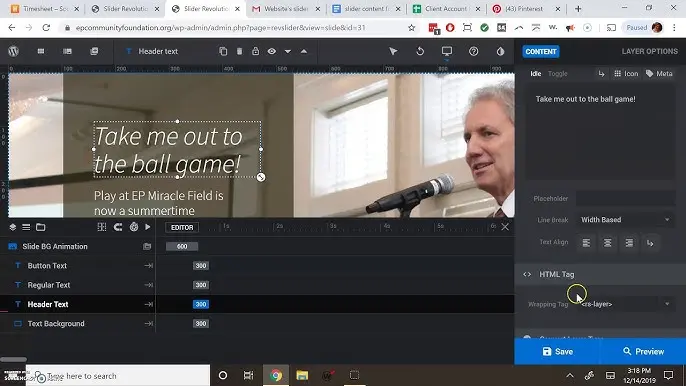
Task: Toggle visibility eye for Header text layer
Action: coord(272,51)
